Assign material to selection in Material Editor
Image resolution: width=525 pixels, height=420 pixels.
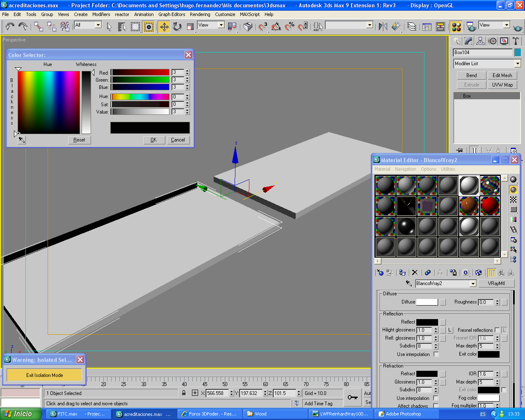click(x=402, y=272)
